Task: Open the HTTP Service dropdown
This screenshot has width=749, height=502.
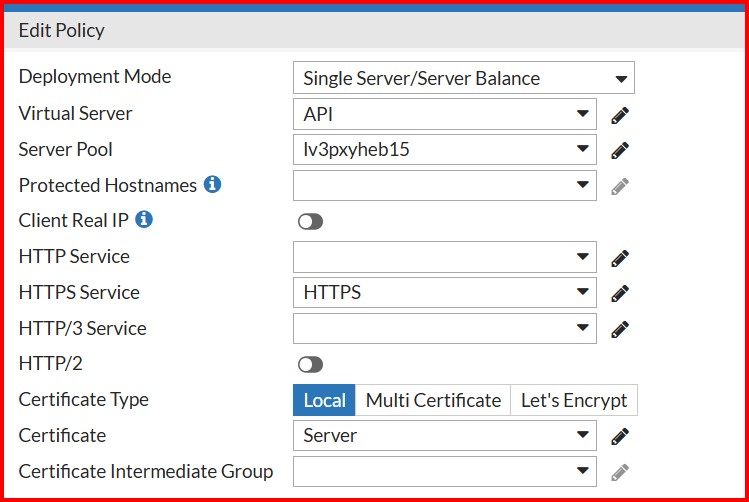Action: (x=445, y=257)
